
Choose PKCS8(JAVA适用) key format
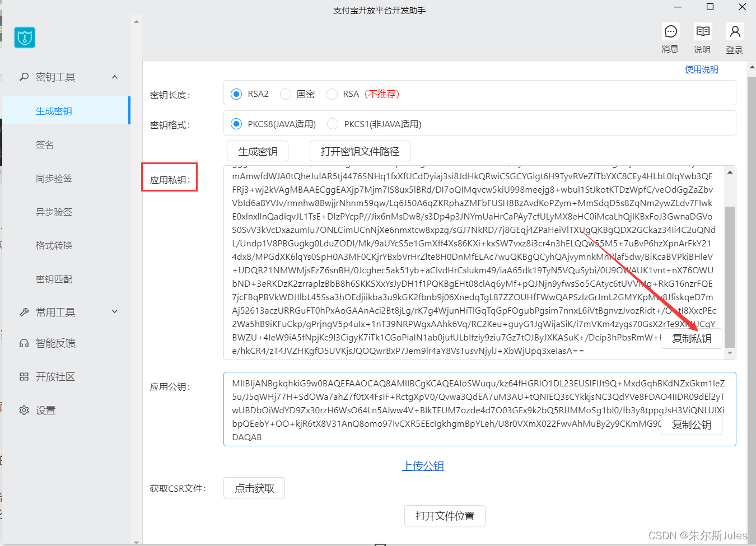(x=236, y=124)
